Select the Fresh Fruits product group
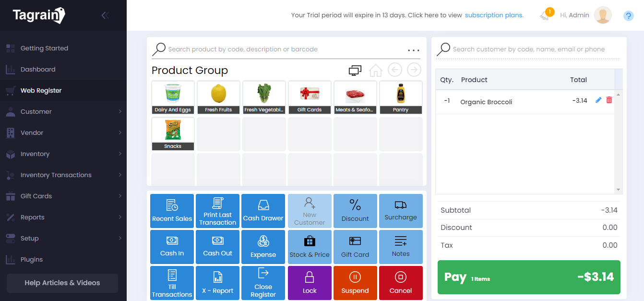The image size is (644, 301). click(218, 97)
